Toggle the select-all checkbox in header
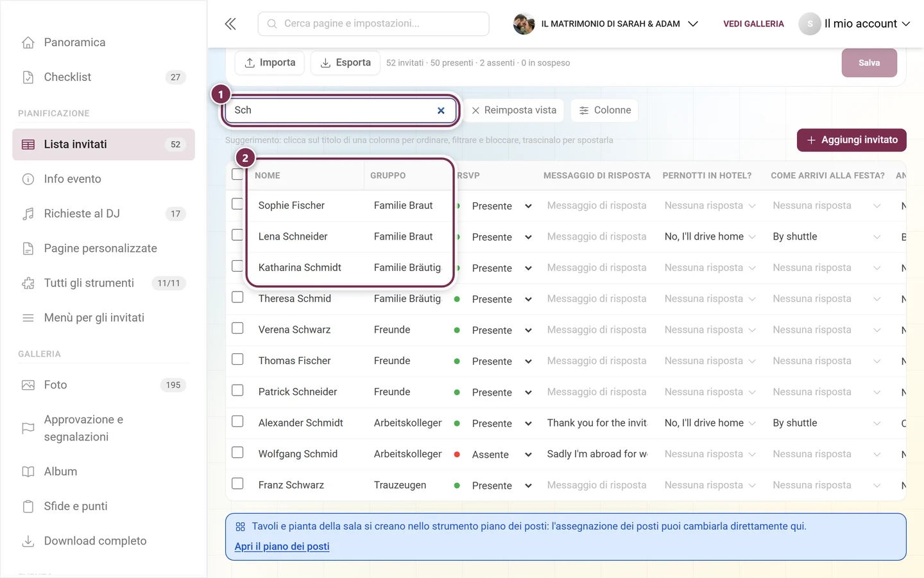Image resolution: width=924 pixels, height=578 pixels. pyautogui.click(x=237, y=174)
